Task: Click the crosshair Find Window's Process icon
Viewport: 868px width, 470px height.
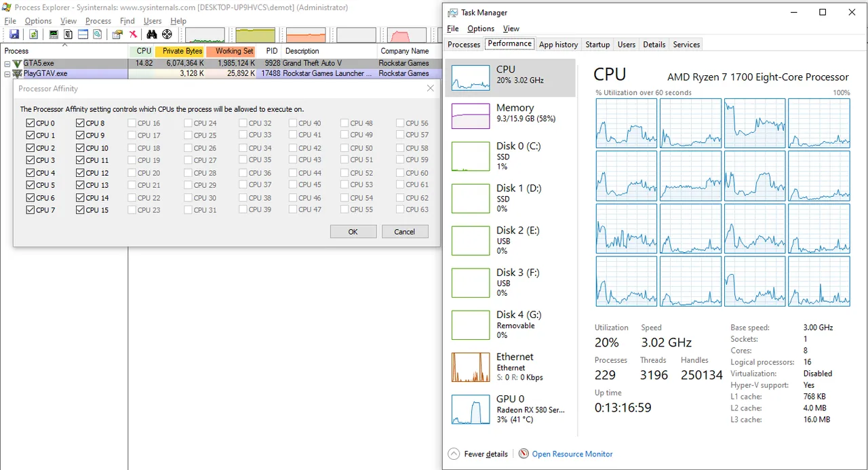Action: click(x=167, y=35)
